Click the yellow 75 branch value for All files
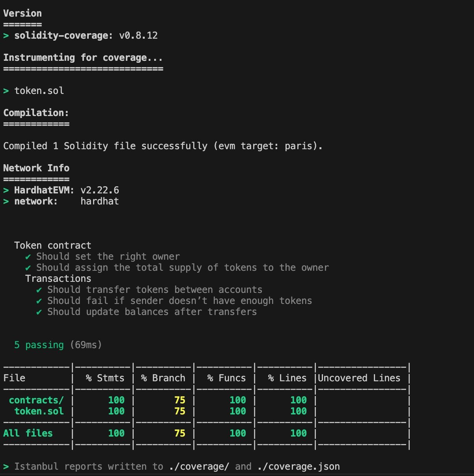The width and height of the screenshot is (474, 476). [x=179, y=433]
